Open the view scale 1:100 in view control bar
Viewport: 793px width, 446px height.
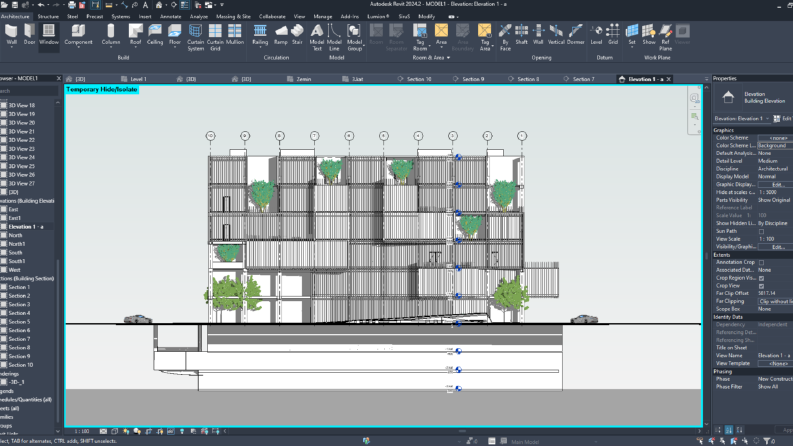pos(82,431)
